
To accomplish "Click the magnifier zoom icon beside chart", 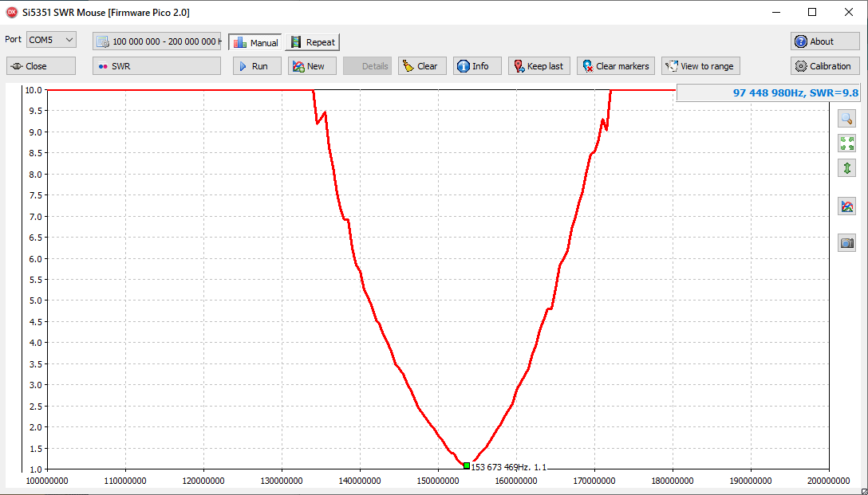I will coord(846,119).
